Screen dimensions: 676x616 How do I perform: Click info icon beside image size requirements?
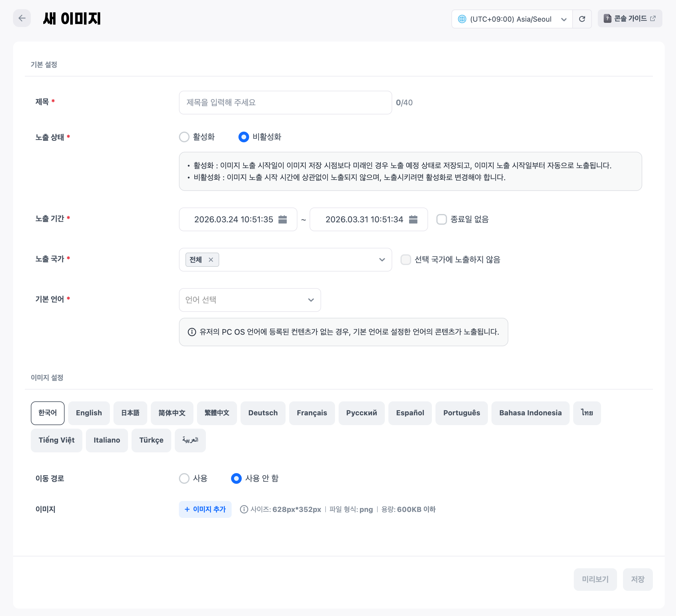point(244,509)
